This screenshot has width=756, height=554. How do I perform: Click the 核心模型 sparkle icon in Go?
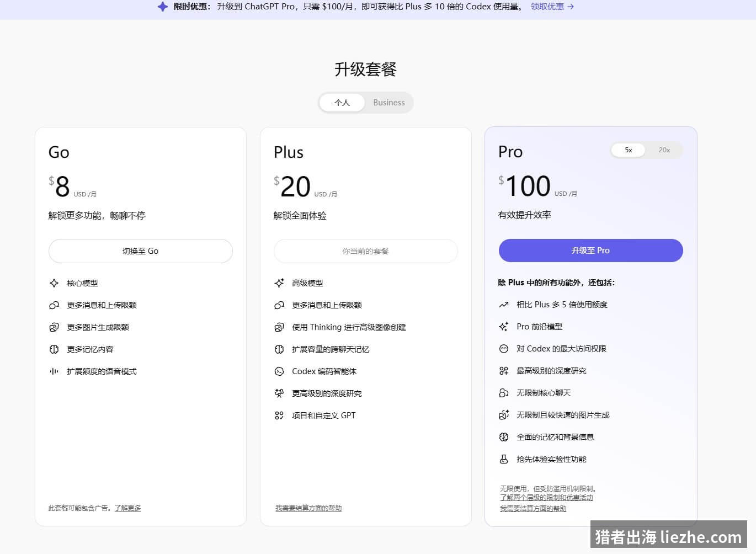[x=54, y=283]
